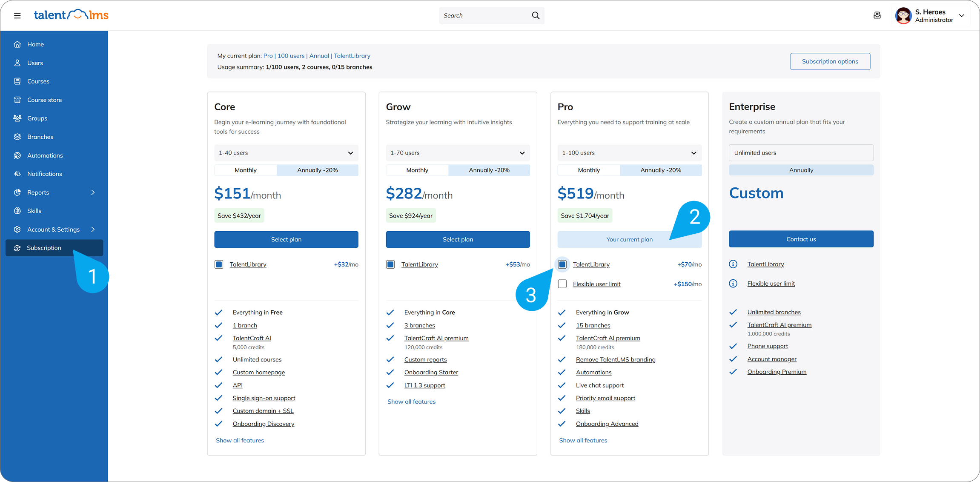This screenshot has width=980, height=482.
Task: Click the Courses sidebar icon
Action: pyautogui.click(x=17, y=81)
